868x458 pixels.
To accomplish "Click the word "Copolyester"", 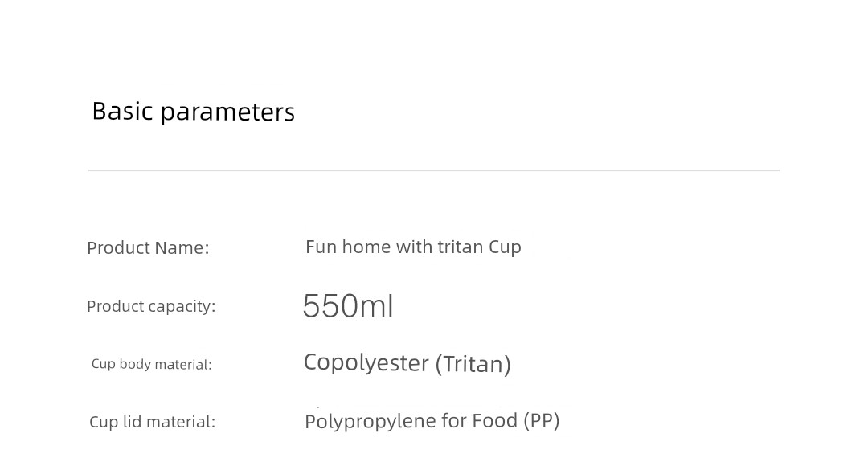I will pyautogui.click(x=366, y=363).
